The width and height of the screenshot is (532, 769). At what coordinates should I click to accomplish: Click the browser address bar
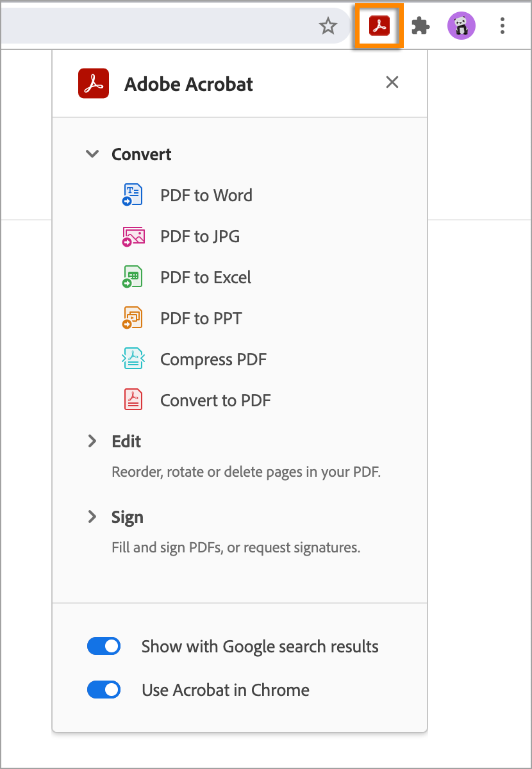pos(160,26)
